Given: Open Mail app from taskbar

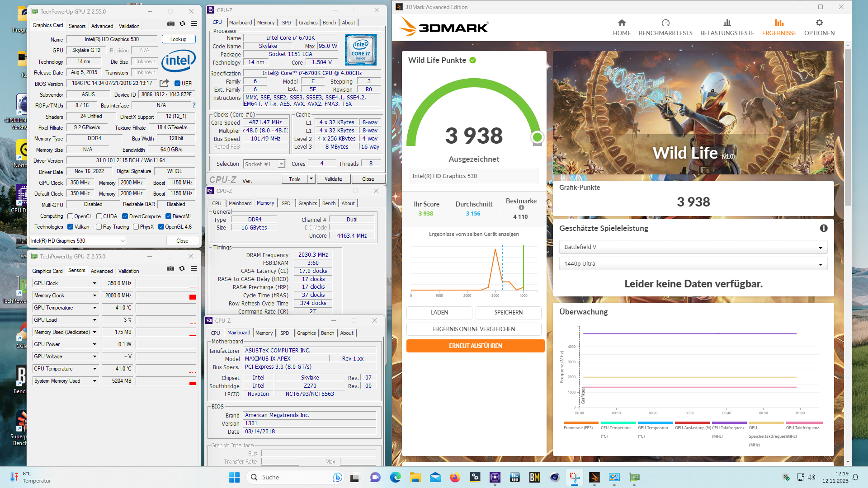Looking at the screenshot, I should pos(435,477).
